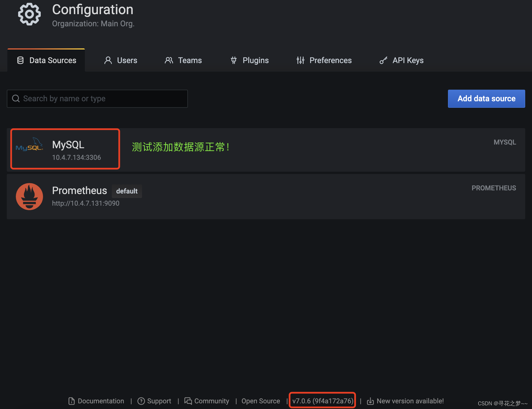The height and width of the screenshot is (409, 532).
Task: Click the MySQL dolphin logo icon
Action: (x=29, y=145)
